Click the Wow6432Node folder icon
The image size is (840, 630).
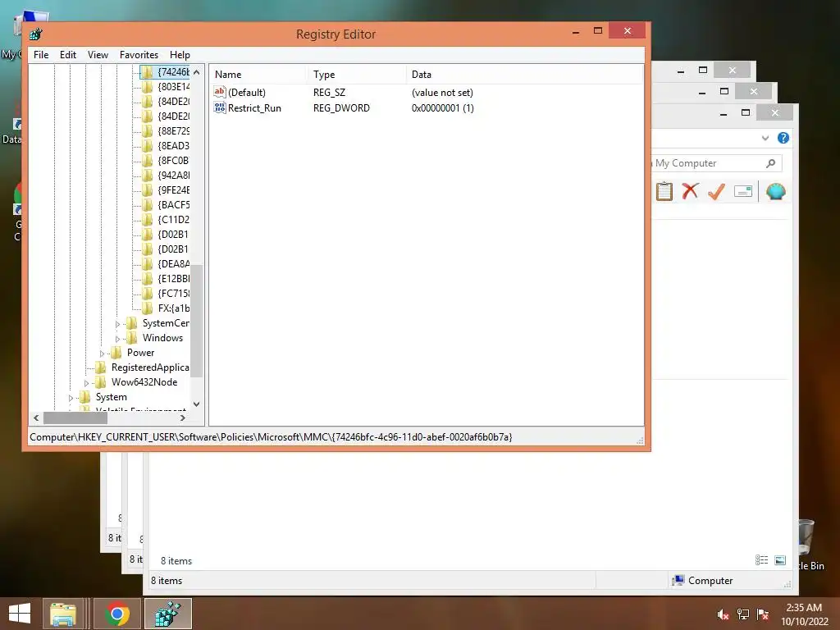point(100,382)
